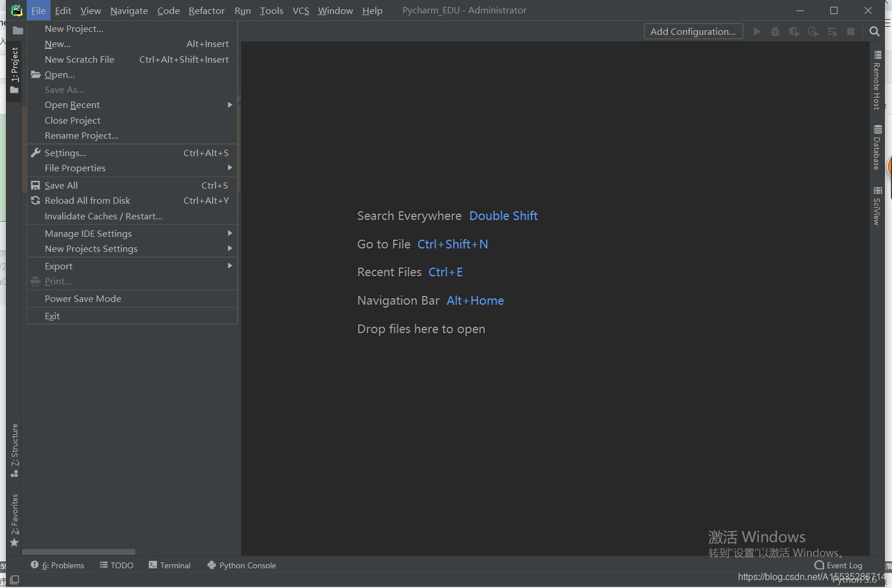Expand New Projects Settings submenu
The width and height of the screenshot is (892, 588).
(132, 248)
